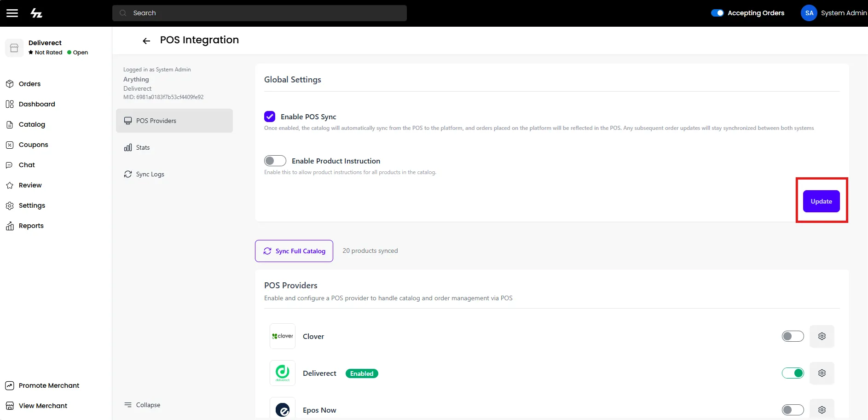Screen dimensions: 868x420
Task: Click the MID merchant ID text
Action: (x=163, y=97)
